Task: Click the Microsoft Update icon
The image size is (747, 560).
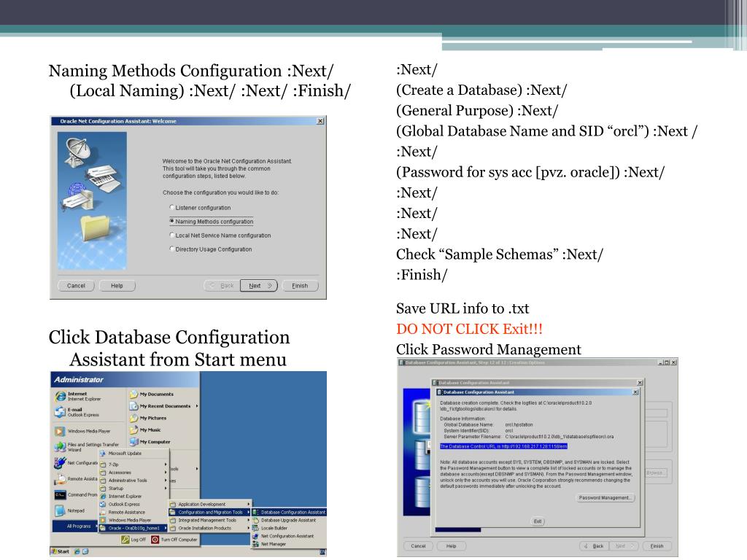Action: (x=102, y=454)
